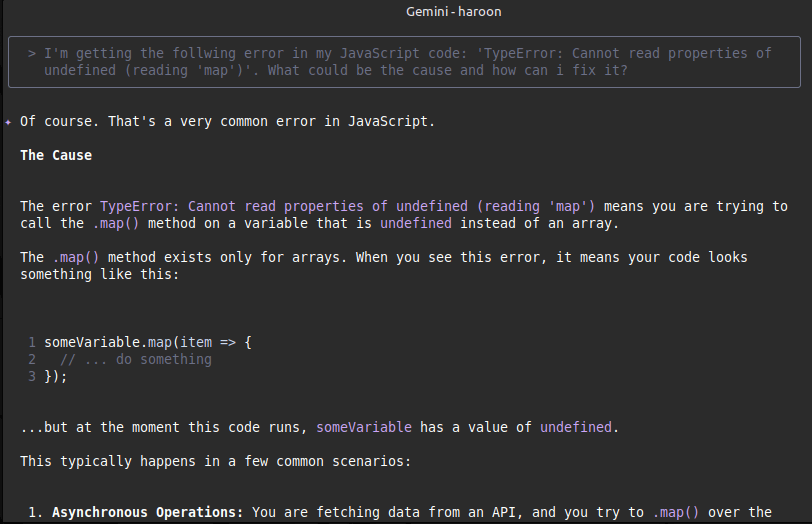Image resolution: width=812 pixels, height=524 pixels.
Task: Click the 'someVariable.map(item => {' code line
Action: pyautogui.click(x=148, y=342)
